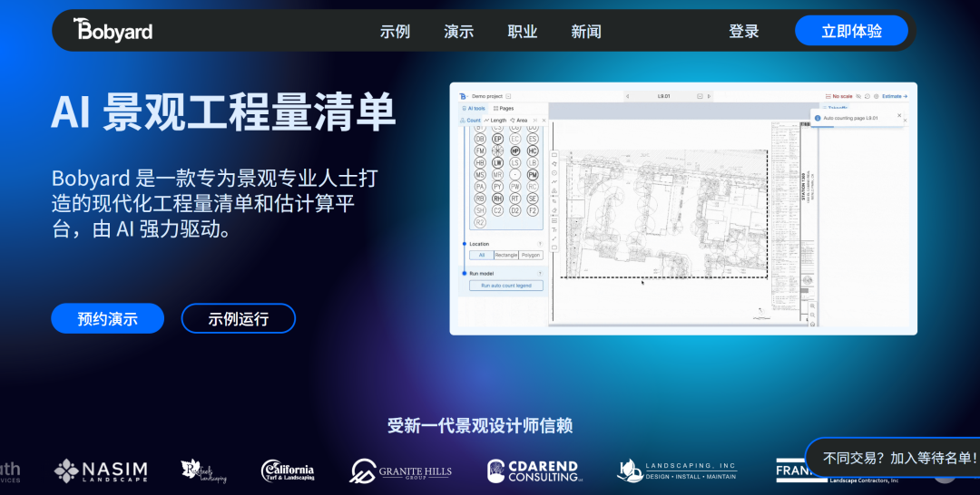The width and height of the screenshot is (980, 495).
Task: Click the Estimate arrow link
Action: (x=895, y=96)
